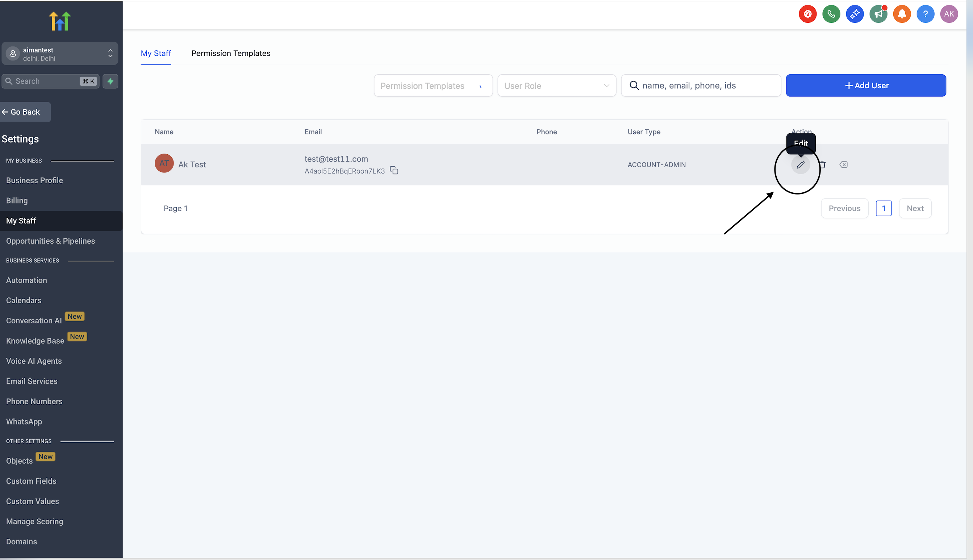The height and width of the screenshot is (560, 973).
Task: Switch to the Permission Templates tab
Action: click(231, 54)
